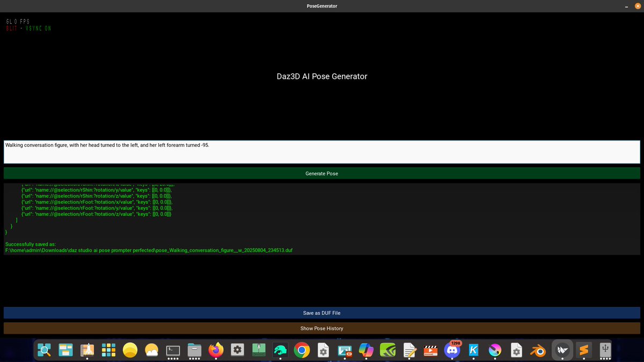The height and width of the screenshot is (362, 644).
Task: Click the rFoot rotation/x output line
Action: pyautogui.click(x=96, y=202)
